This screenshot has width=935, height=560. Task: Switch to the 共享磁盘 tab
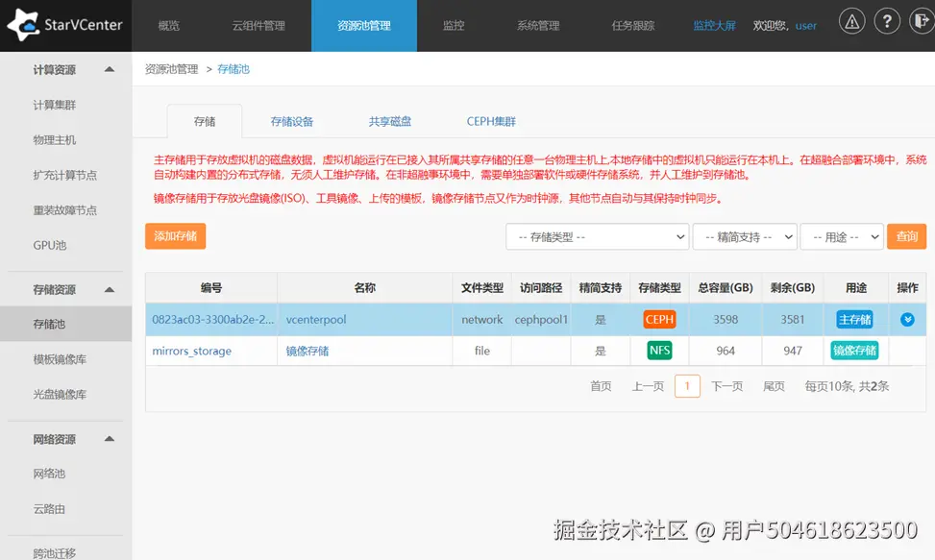pyautogui.click(x=390, y=122)
